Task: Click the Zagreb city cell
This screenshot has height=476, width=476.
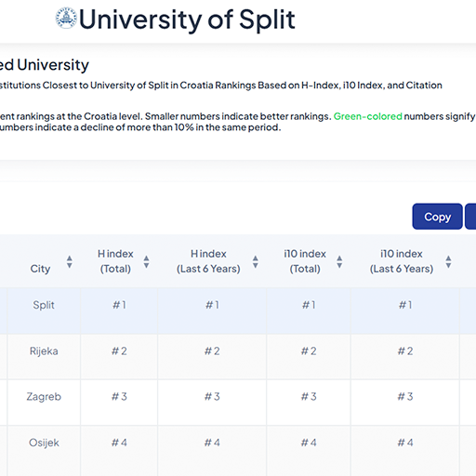Action: [x=44, y=403]
